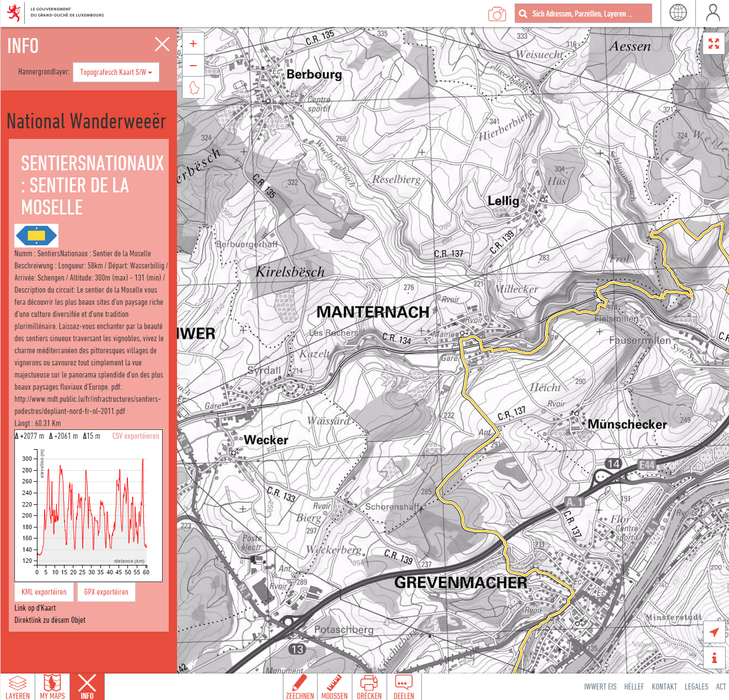Open the screenshot camera tool near search bar

pos(497,13)
